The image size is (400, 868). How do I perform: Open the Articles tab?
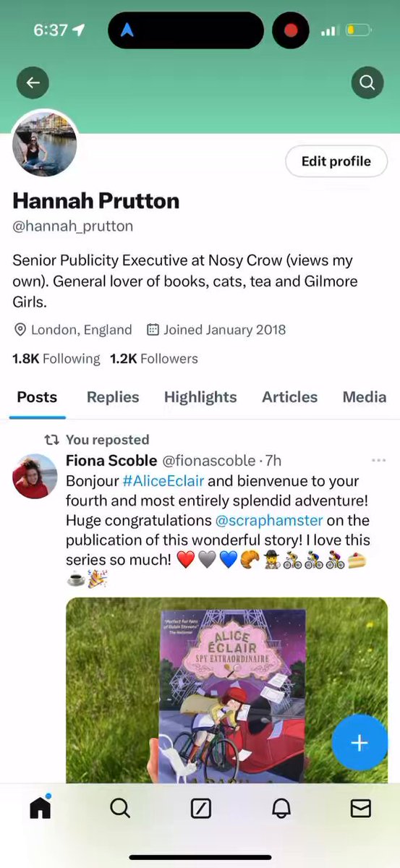point(289,396)
